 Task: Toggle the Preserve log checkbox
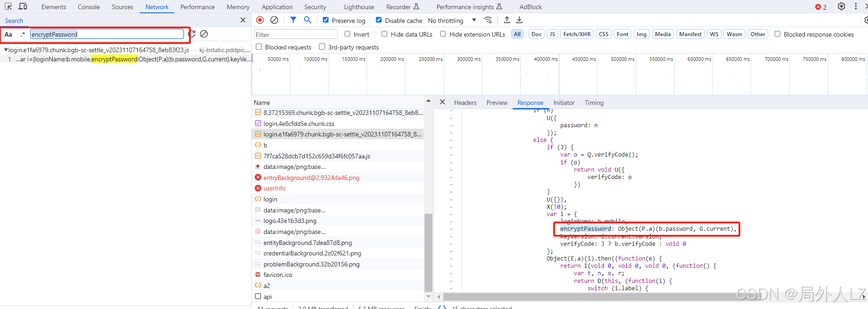[x=326, y=20]
